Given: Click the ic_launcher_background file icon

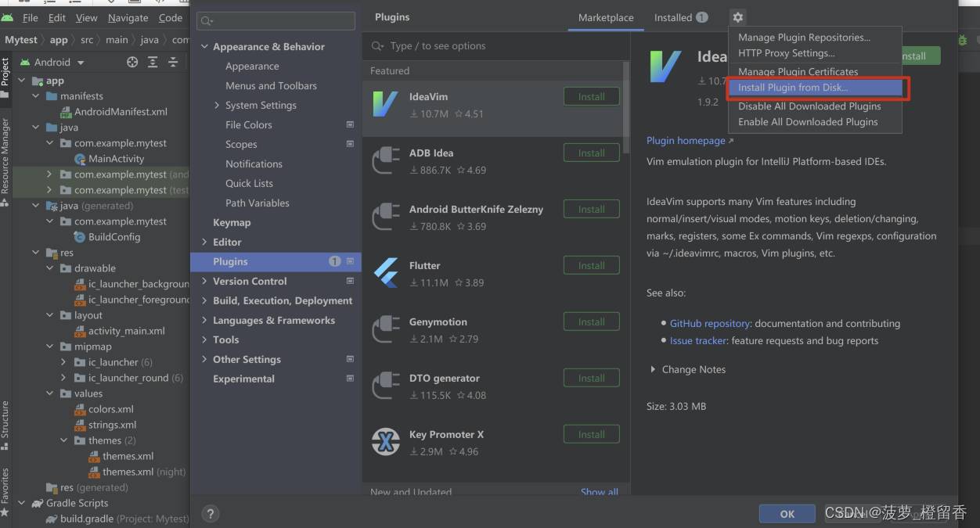Looking at the screenshot, I should [x=80, y=284].
